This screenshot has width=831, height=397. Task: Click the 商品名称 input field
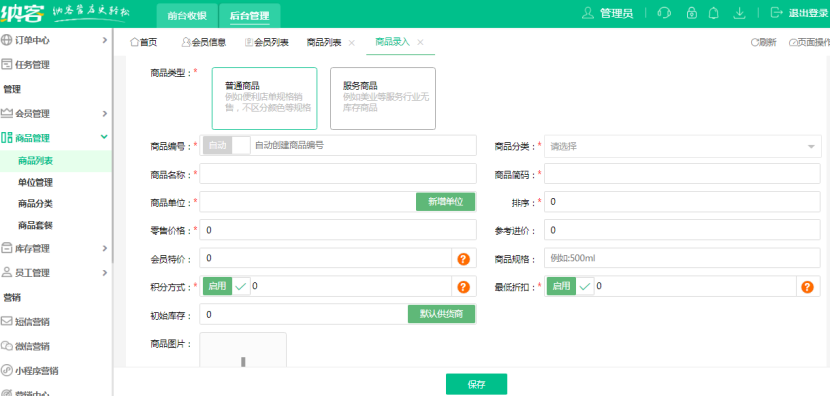pyautogui.click(x=338, y=173)
